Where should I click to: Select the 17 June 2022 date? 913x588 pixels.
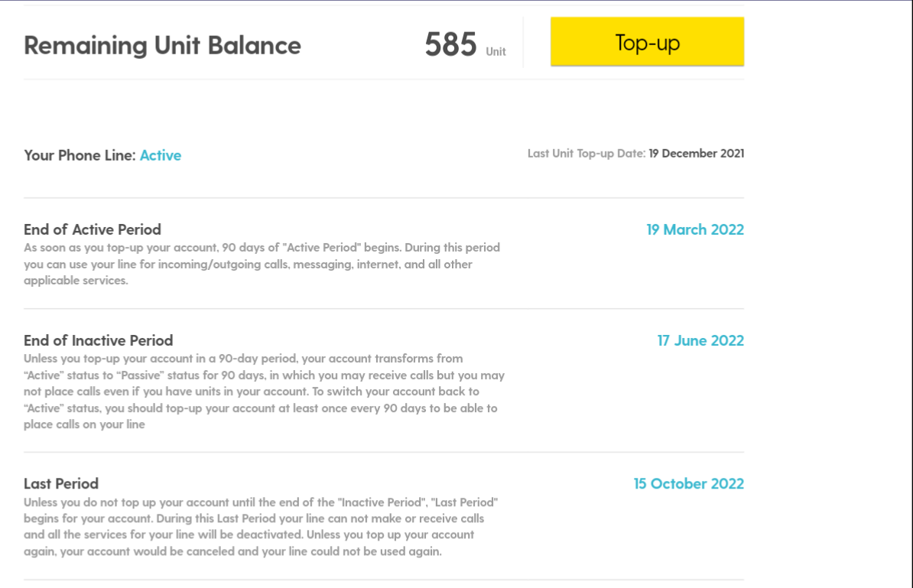700,340
